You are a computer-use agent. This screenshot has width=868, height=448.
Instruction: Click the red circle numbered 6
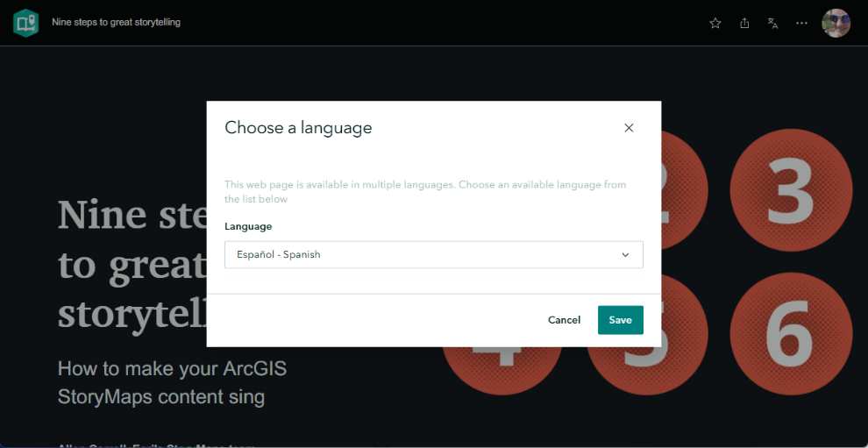(x=791, y=334)
